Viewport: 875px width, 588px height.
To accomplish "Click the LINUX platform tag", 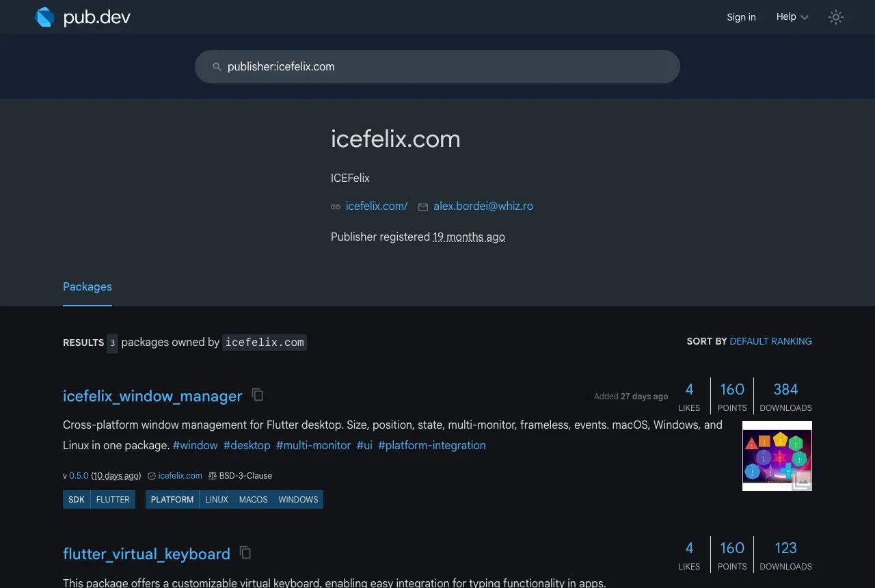I will 217,500.
